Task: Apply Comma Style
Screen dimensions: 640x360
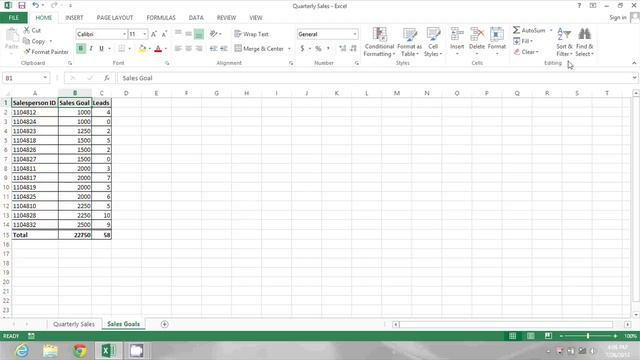Action: coord(328,49)
